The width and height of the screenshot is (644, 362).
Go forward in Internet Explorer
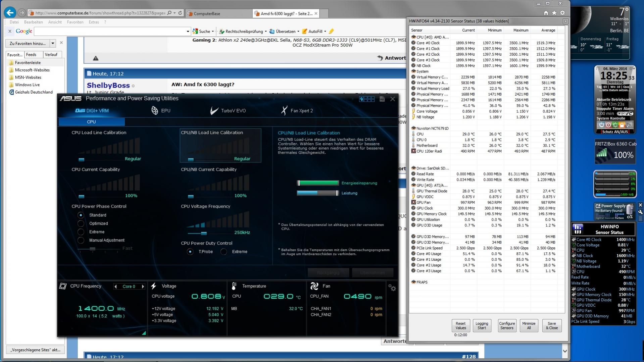(22, 13)
